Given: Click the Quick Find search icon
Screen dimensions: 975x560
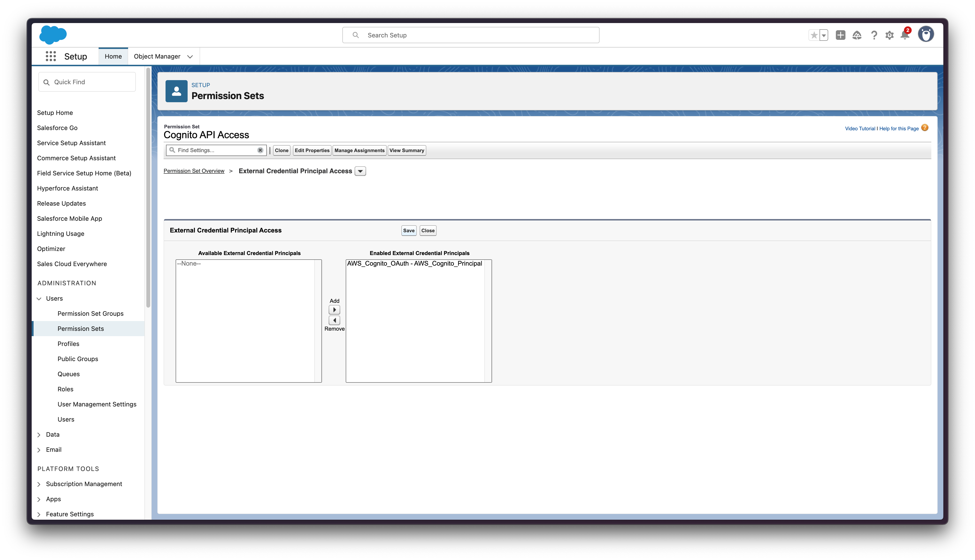Looking at the screenshot, I should (47, 82).
